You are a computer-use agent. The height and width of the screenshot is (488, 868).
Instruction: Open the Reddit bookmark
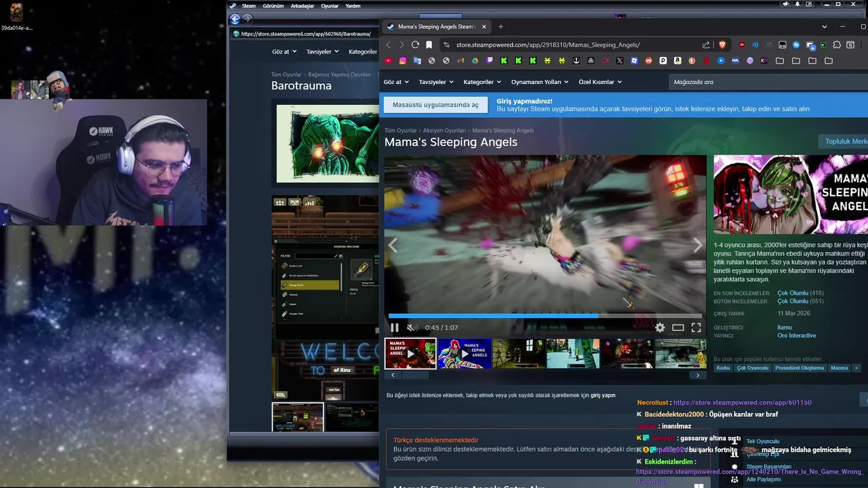[x=649, y=61]
